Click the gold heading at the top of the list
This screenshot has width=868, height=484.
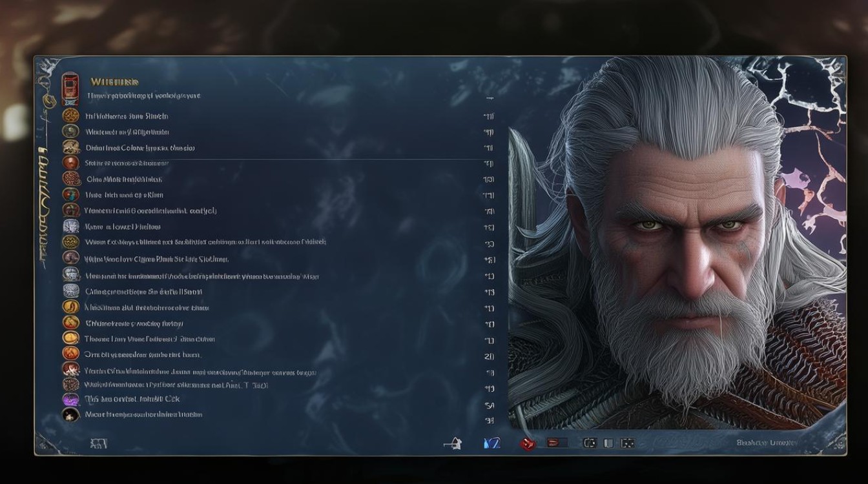[114, 82]
